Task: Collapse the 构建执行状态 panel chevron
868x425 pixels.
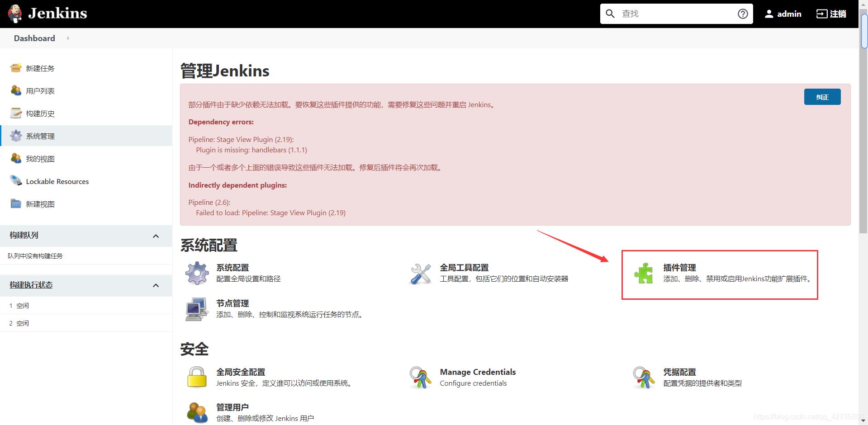Action: (156, 285)
